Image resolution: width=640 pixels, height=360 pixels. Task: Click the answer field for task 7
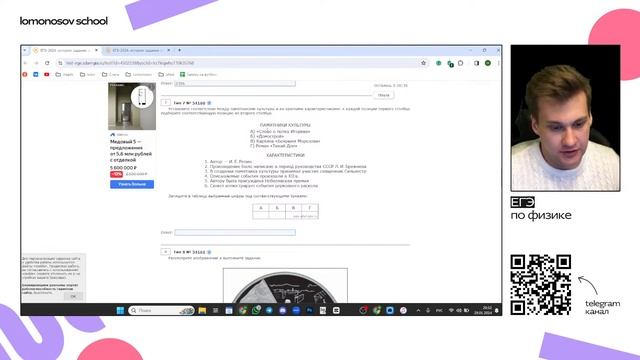(x=235, y=232)
